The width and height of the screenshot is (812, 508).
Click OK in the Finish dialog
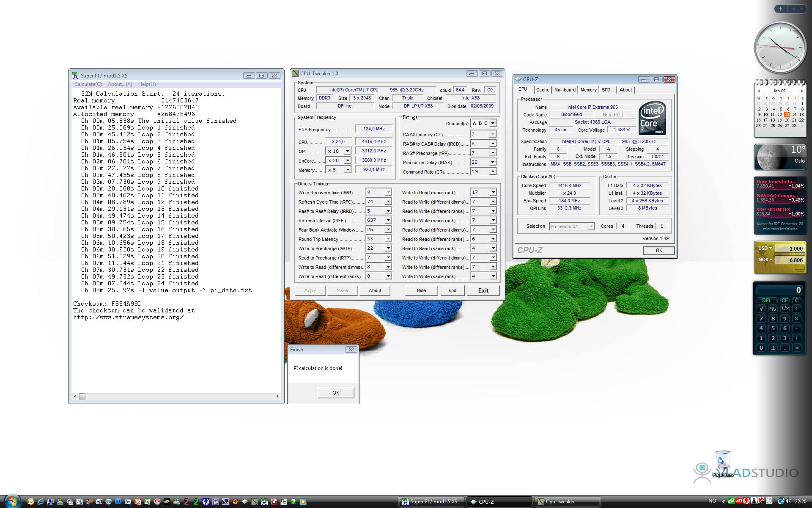(336, 392)
